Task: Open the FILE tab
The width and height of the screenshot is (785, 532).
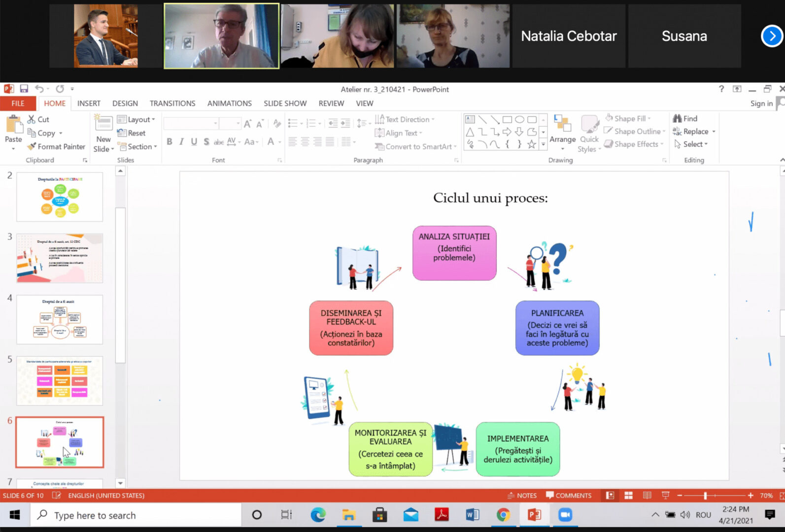Action: [x=18, y=103]
